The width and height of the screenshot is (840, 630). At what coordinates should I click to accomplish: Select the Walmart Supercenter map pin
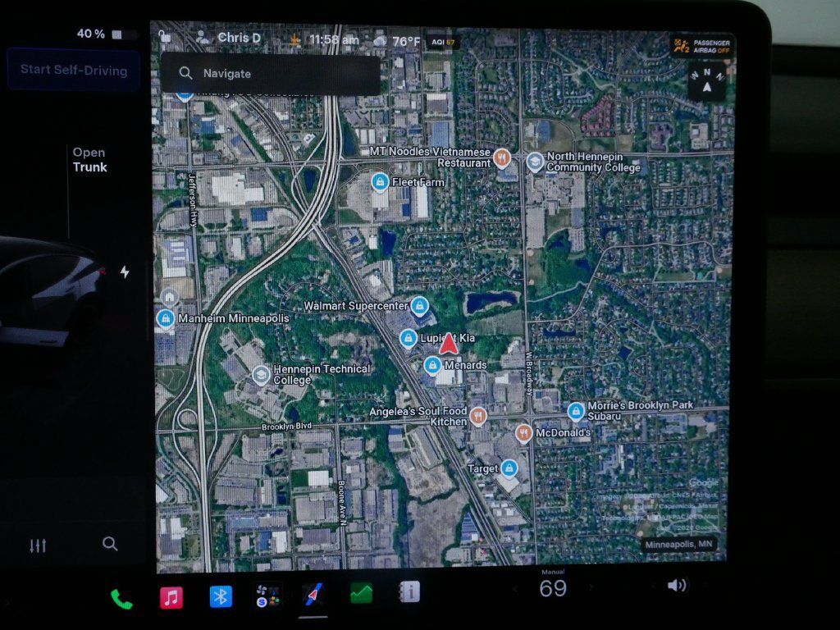click(x=419, y=307)
